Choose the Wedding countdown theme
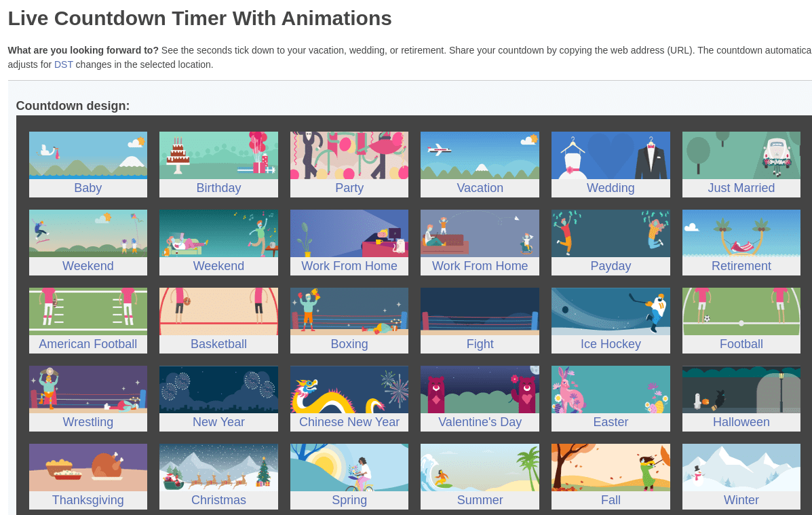 610,164
